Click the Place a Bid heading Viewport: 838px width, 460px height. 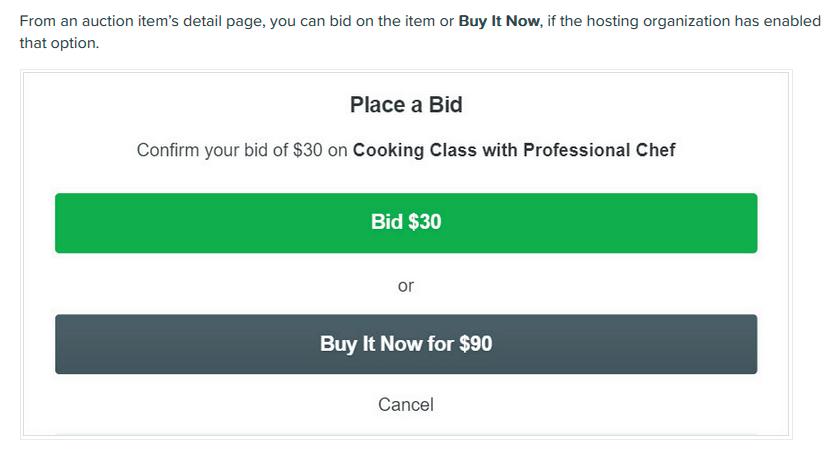[x=405, y=105]
